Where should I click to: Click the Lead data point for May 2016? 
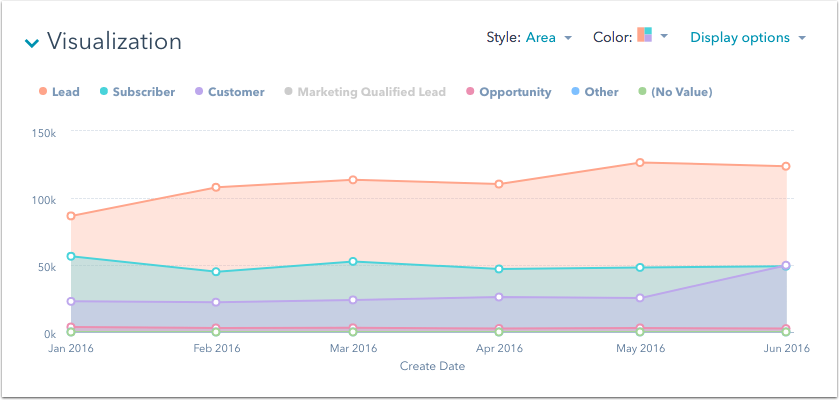pos(640,163)
